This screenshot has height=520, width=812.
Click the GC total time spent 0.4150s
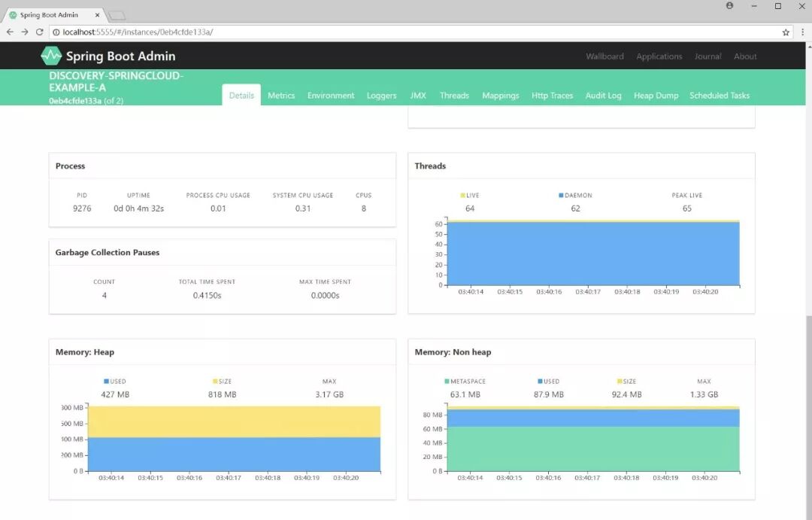(x=208, y=296)
